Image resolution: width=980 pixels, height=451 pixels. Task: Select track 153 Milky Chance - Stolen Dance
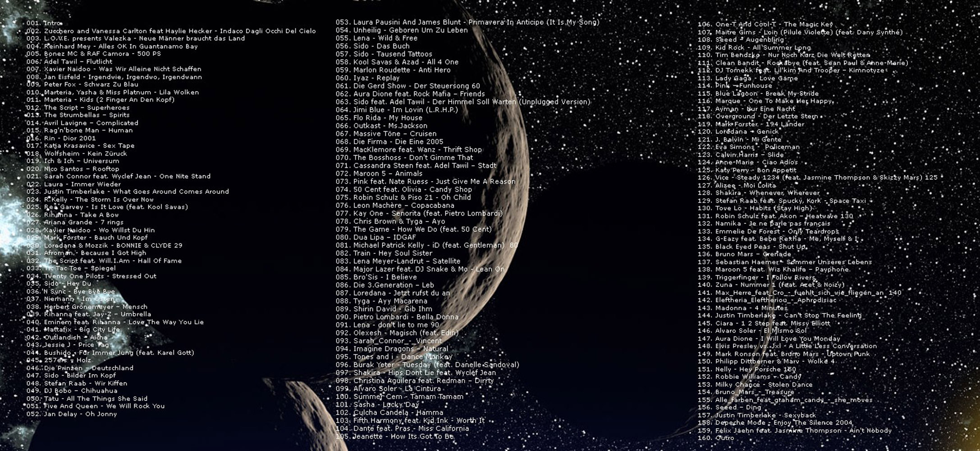click(755, 385)
